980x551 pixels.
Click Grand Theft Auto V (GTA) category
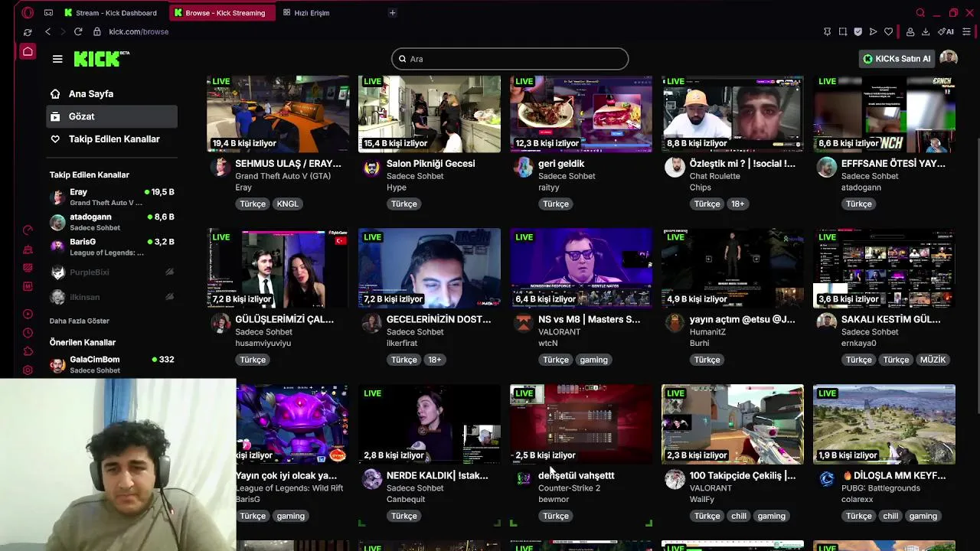[283, 176]
